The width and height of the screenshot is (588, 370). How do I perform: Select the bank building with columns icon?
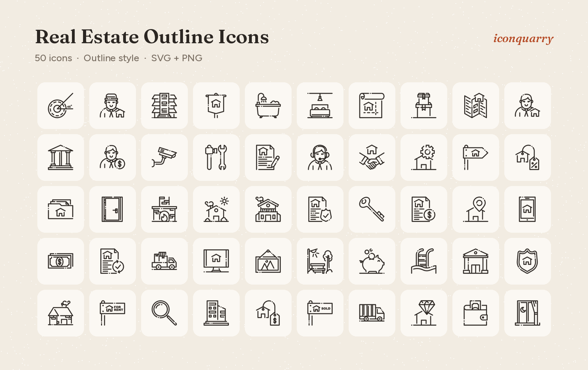[61, 157]
